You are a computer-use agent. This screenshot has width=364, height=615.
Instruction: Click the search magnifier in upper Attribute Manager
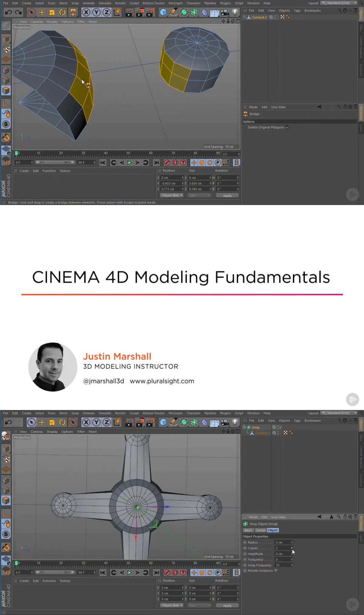point(339,107)
